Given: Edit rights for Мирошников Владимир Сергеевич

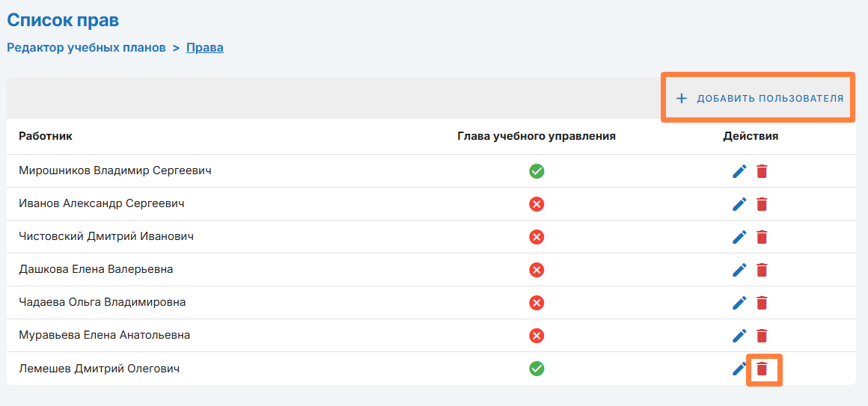Looking at the screenshot, I should pyautogui.click(x=739, y=171).
